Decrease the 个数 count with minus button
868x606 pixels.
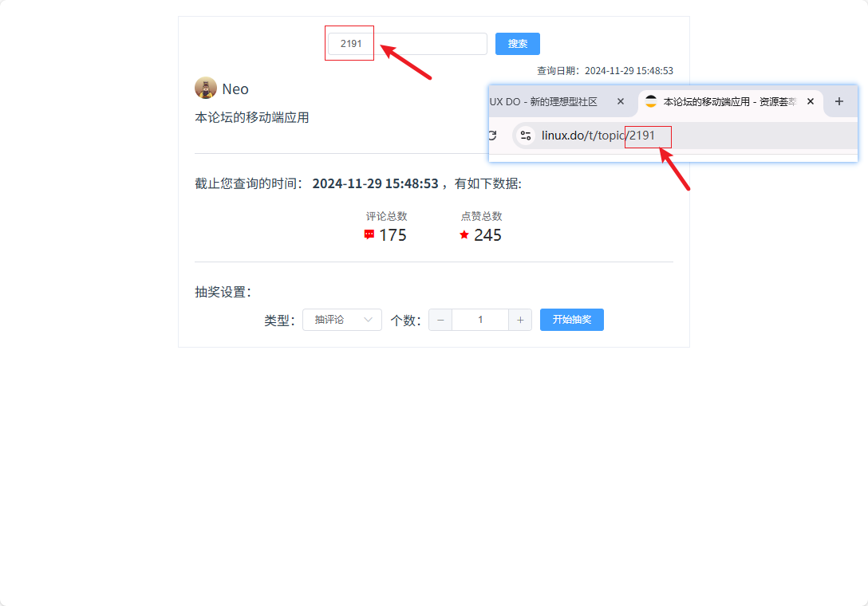pyautogui.click(x=440, y=320)
